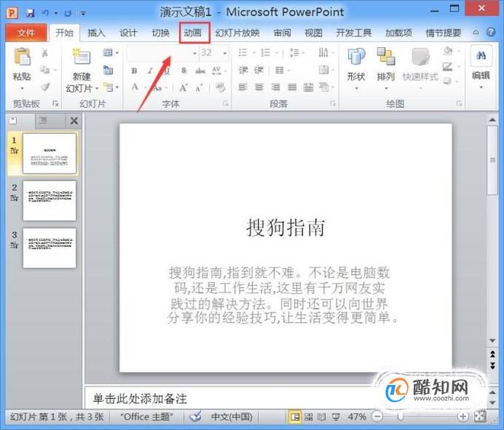Switch to the 设计 (Design) tab
This screenshot has height=430, width=504.
click(129, 33)
